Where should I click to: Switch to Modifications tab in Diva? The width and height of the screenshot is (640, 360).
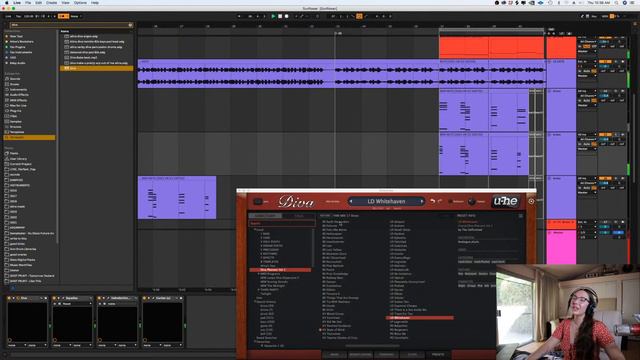[360, 354]
